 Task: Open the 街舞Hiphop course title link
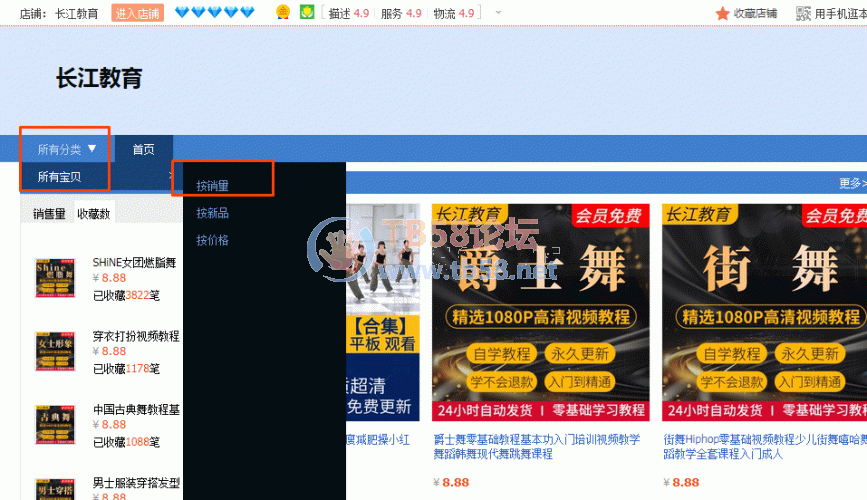(758, 445)
